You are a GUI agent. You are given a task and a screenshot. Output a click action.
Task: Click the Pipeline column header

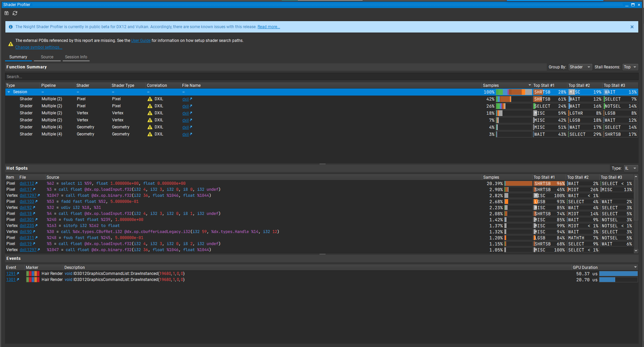57,85
